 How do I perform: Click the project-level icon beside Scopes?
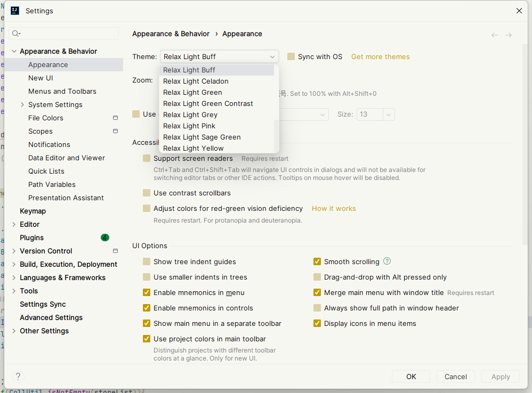coord(115,131)
